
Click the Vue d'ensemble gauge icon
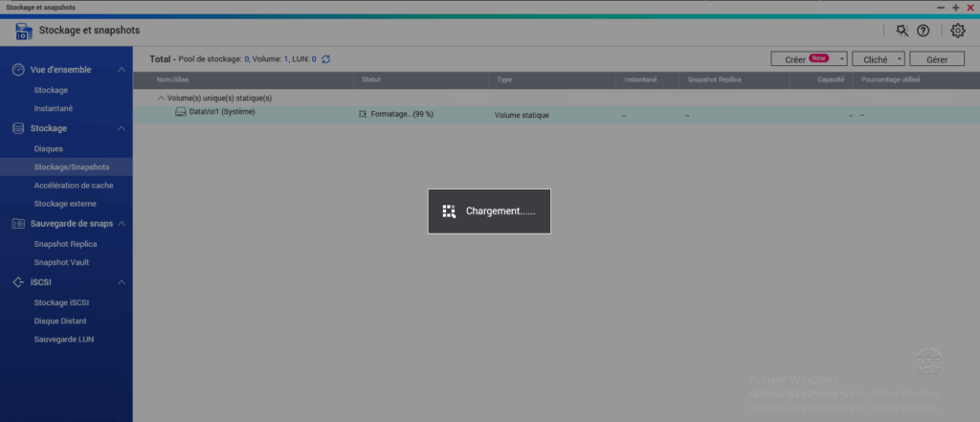pos(18,71)
